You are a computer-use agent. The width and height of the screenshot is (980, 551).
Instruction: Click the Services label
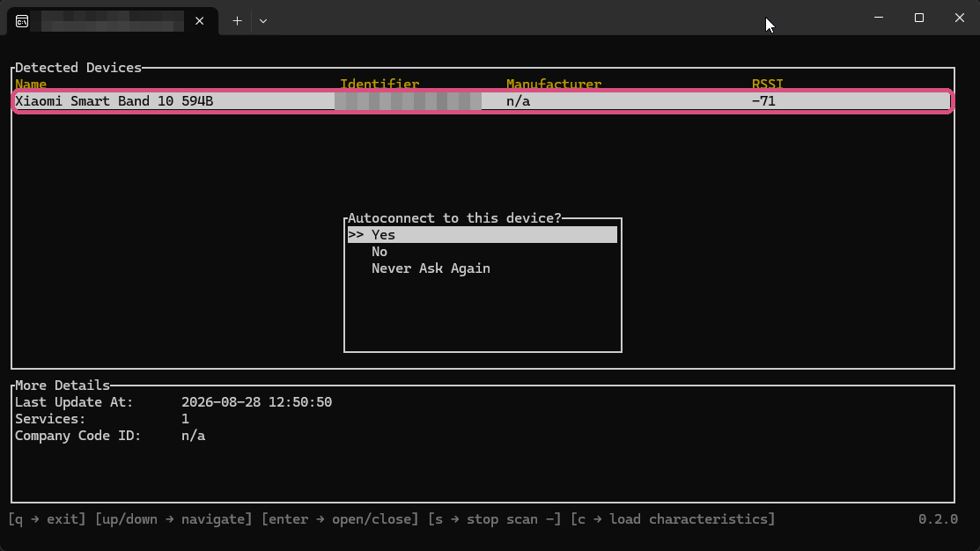(x=50, y=419)
